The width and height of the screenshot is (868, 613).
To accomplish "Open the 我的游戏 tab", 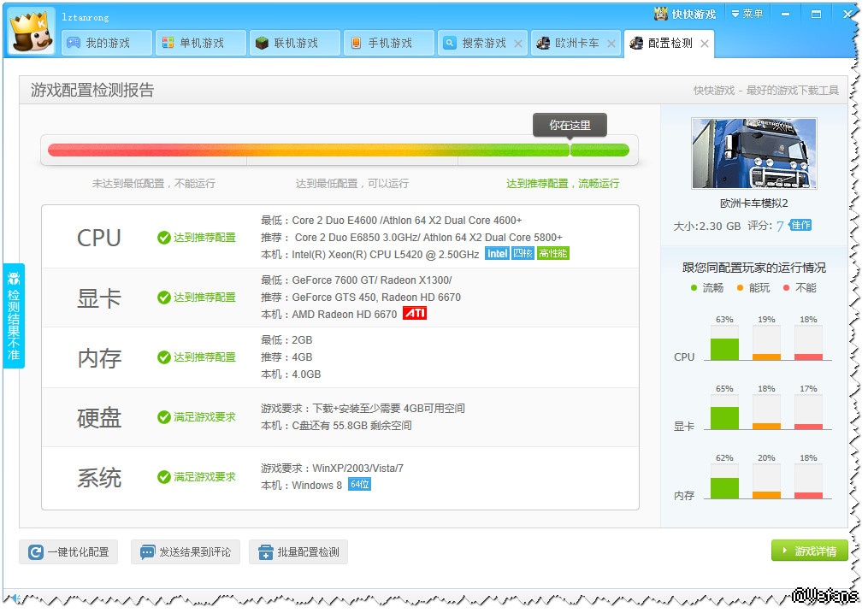I will click(x=106, y=43).
